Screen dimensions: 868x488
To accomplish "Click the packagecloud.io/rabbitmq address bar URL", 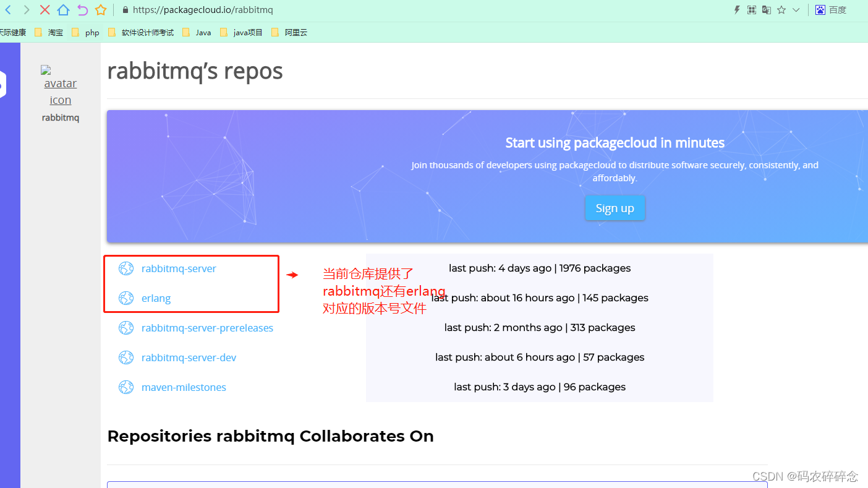I will pos(203,10).
